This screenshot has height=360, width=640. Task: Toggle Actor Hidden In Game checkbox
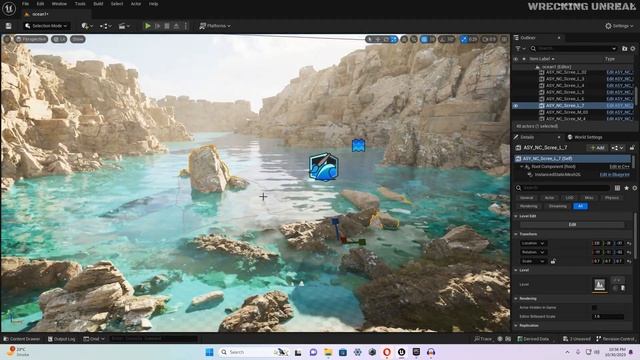point(594,307)
